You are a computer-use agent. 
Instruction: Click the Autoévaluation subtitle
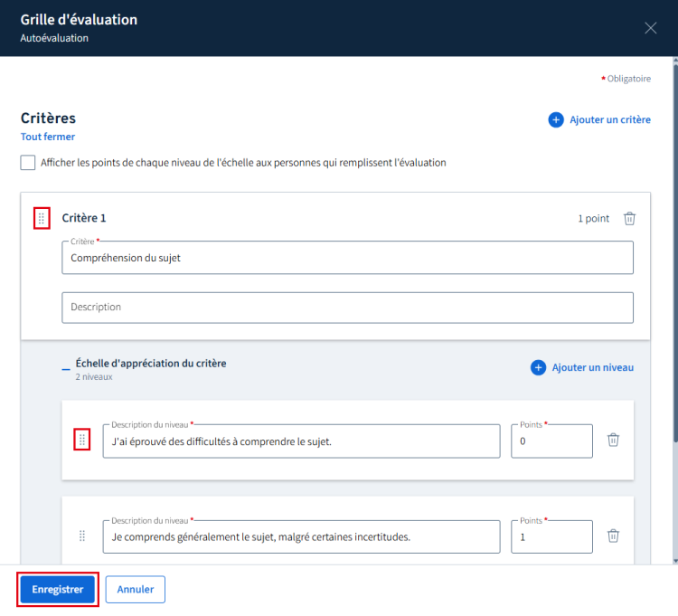(x=54, y=38)
